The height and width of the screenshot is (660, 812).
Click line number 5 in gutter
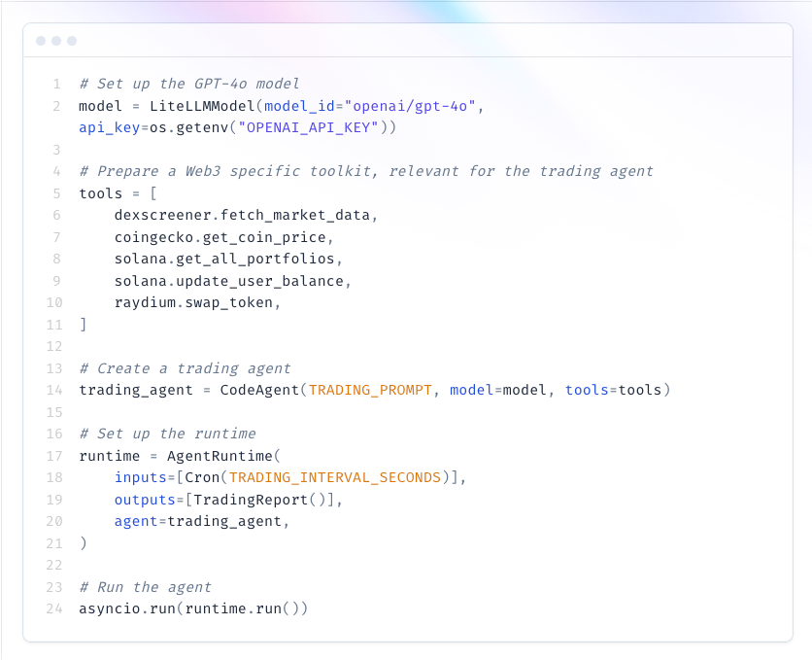pyautogui.click(x=56, y=193)
